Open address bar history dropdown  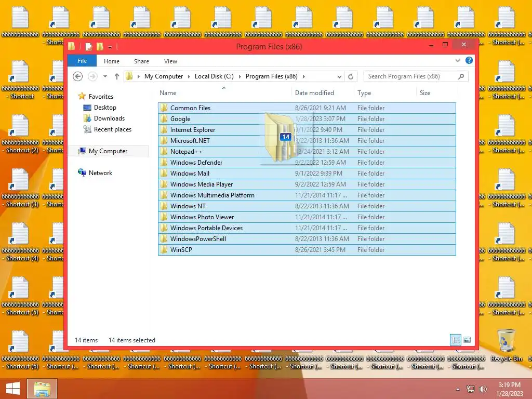click(x=339, y=77)
